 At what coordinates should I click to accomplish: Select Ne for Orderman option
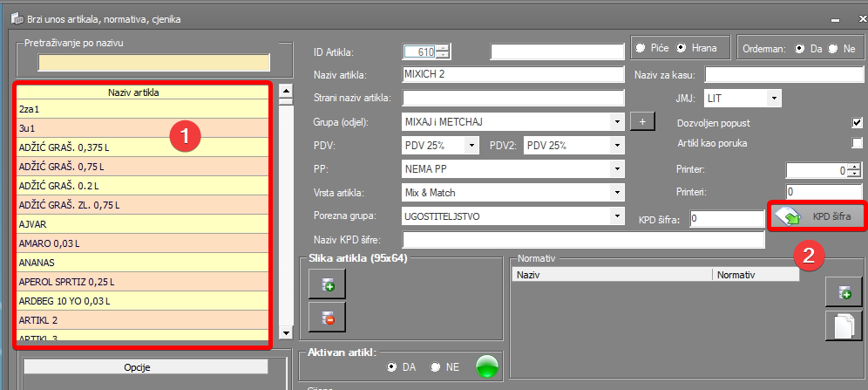pos(833,48)
